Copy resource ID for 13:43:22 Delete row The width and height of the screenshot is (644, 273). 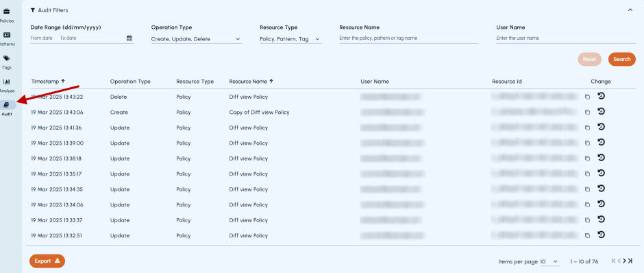click(x=587, y=97)
